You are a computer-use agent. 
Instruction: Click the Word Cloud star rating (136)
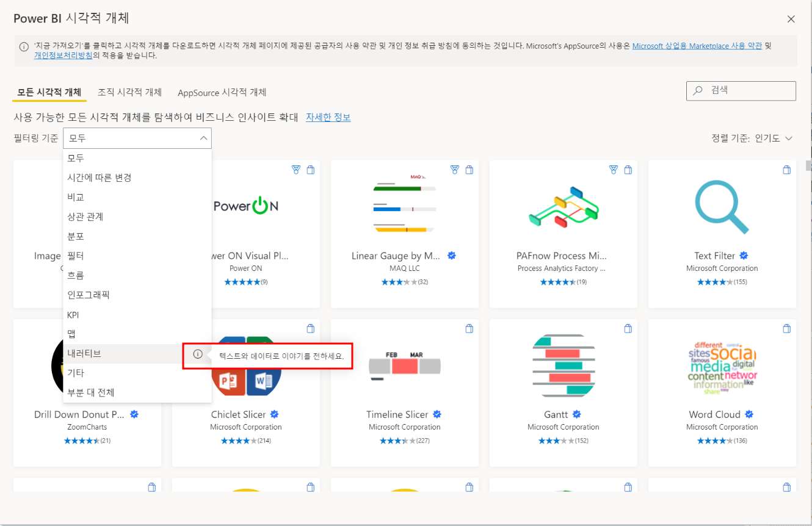point(722,441)
